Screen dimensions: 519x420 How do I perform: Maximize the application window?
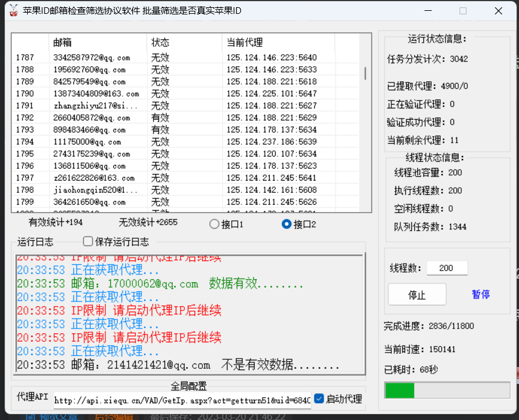pos(463,11)
